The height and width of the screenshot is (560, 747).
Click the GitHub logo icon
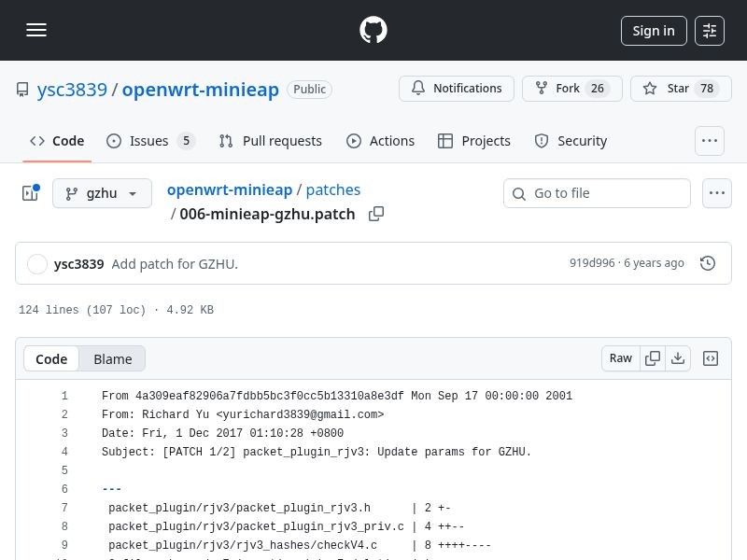[x=373, y=30]
